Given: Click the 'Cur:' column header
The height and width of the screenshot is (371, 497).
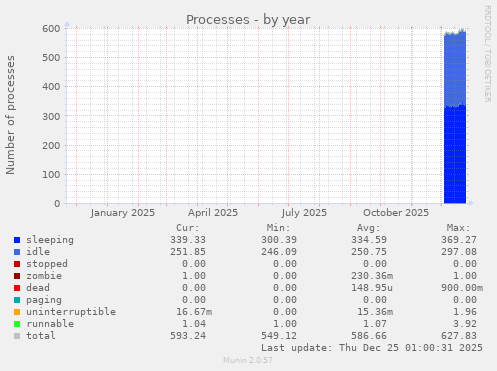Looking at the screenshot, I should coord(188,228).
